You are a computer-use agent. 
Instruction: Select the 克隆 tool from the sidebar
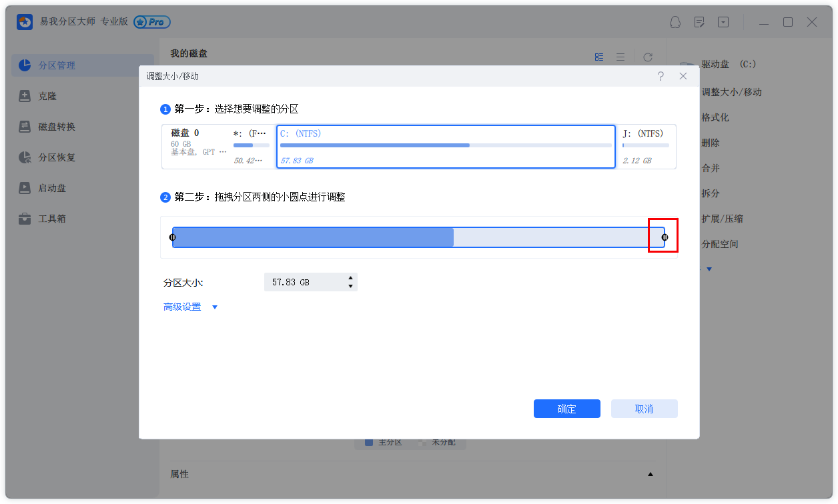point(50,95)
